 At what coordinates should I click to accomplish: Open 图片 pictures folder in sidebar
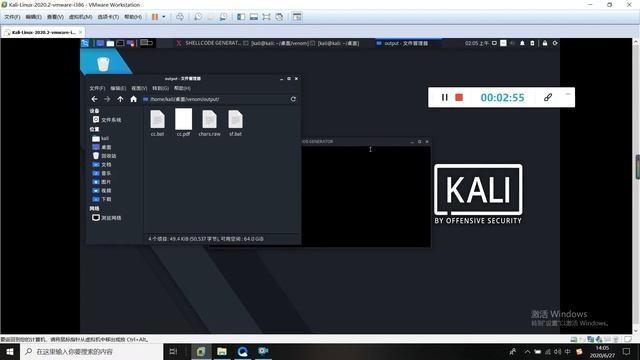pos(102,182)
